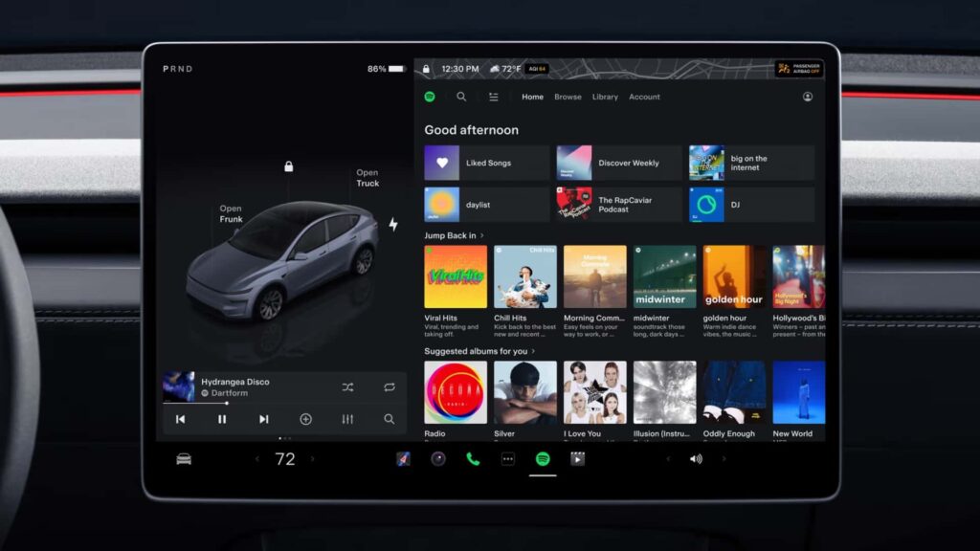Tap the AQI 64 badge

[x=538, y=69]
